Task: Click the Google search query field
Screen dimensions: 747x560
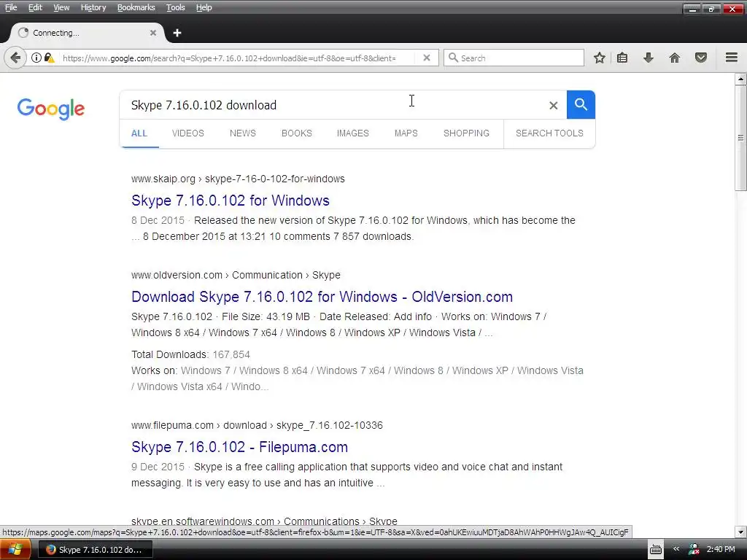Action: [333, 105]
